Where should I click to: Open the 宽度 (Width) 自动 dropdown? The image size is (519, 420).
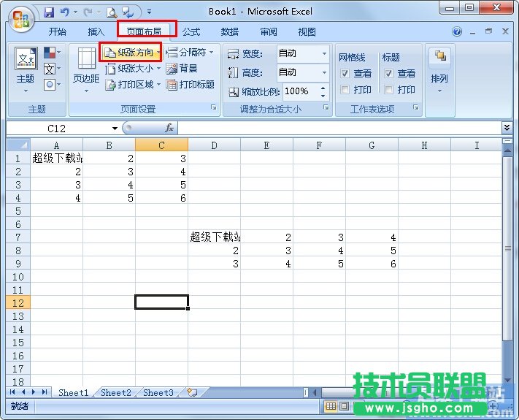(325, 53)
